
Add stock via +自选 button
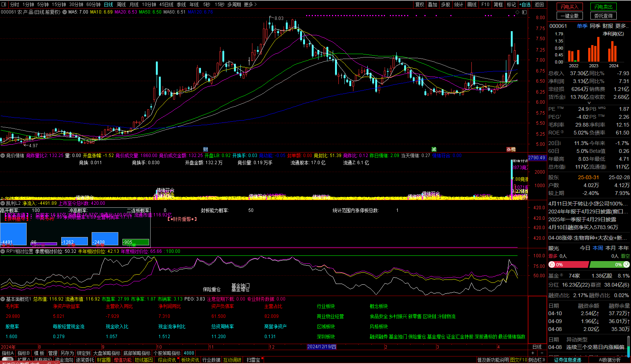(x=525, y=5)
